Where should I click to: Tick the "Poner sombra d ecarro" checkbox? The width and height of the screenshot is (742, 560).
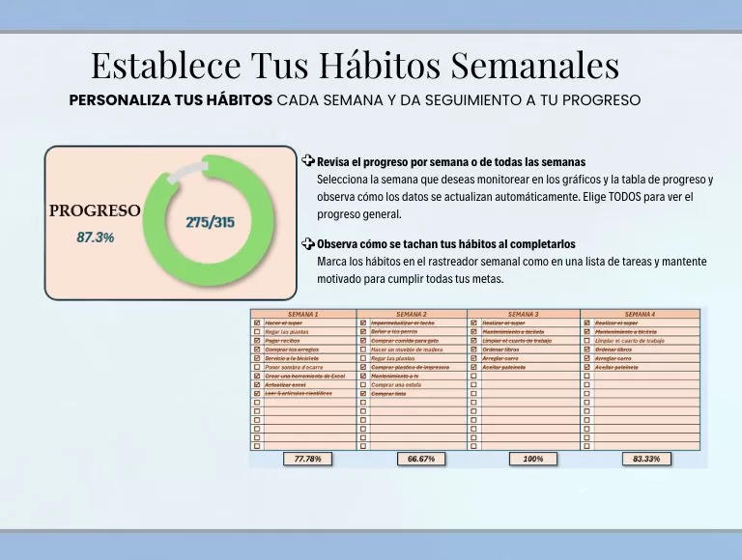click(x=256, y=367)
